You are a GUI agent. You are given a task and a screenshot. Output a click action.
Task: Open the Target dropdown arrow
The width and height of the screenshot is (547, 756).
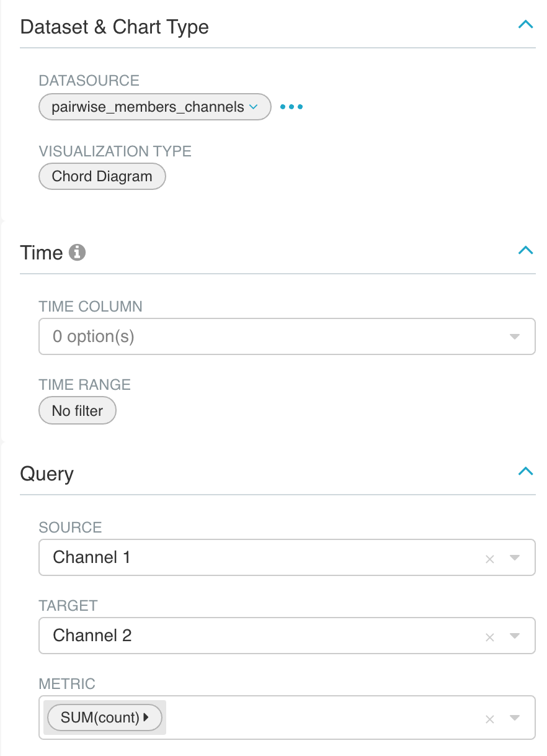click(x=514, y=636)
